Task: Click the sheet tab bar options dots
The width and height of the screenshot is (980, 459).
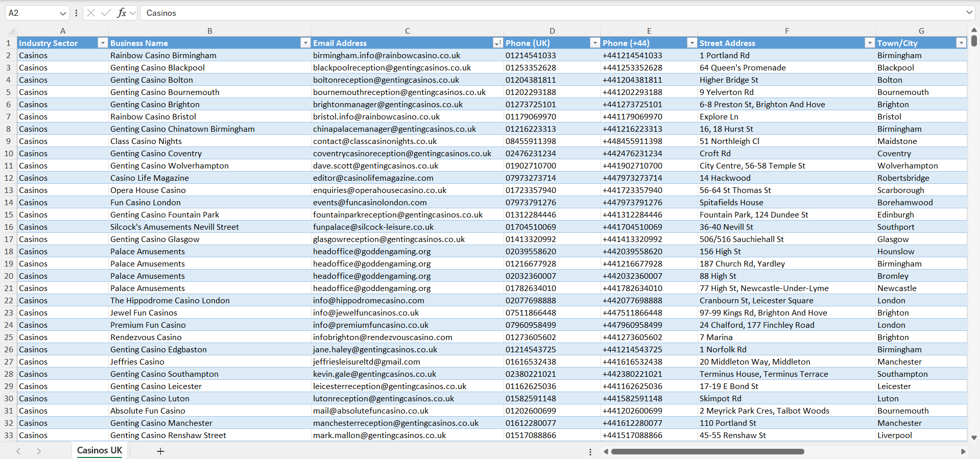Action: pos(590,452)
